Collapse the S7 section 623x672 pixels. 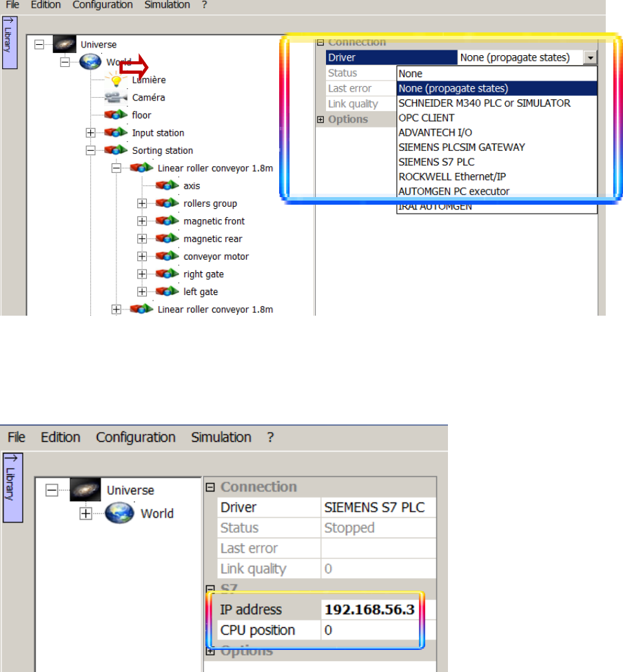pyautogui.click(x=210, y=589)
